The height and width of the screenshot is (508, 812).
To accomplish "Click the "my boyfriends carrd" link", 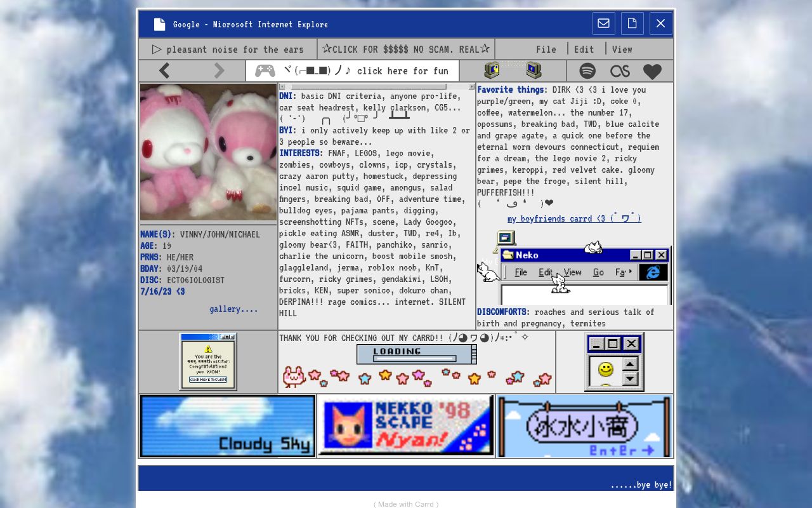I will [x=573, y=218].
